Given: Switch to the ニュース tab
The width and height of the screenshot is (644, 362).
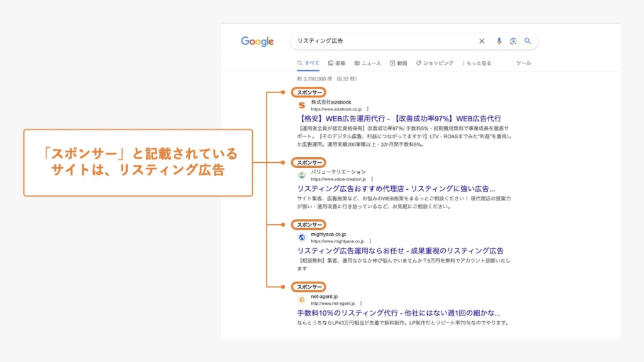Looking at the screenshot, I should (x=367, y=63).
